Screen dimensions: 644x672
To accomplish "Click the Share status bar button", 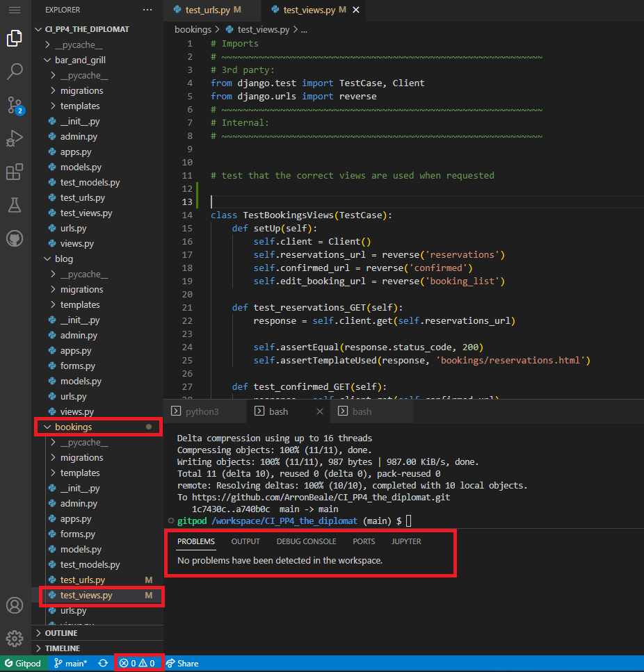I will coord(182,664).
